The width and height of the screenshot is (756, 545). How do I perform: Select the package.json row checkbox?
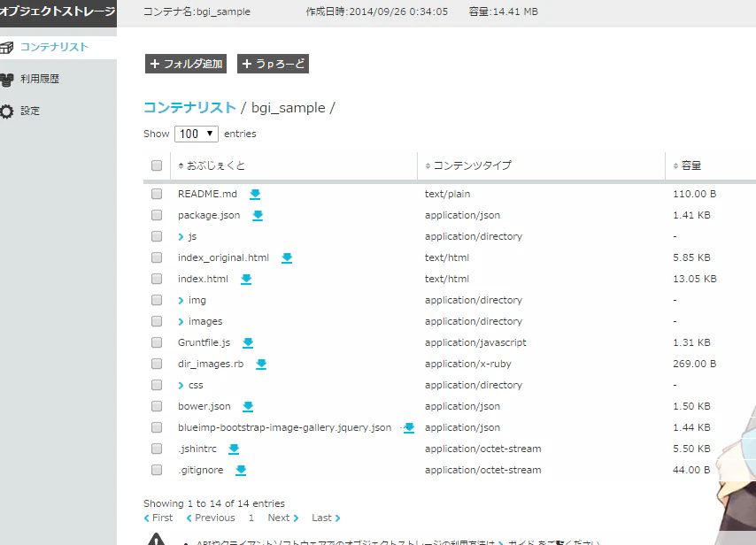[157, 215]
